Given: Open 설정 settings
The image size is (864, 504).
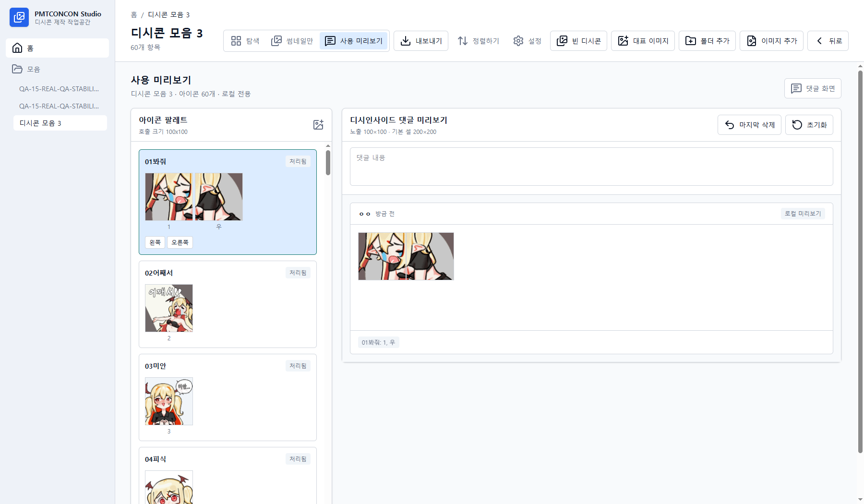Looking at the screenshot, I should click(x=527, y=41).
